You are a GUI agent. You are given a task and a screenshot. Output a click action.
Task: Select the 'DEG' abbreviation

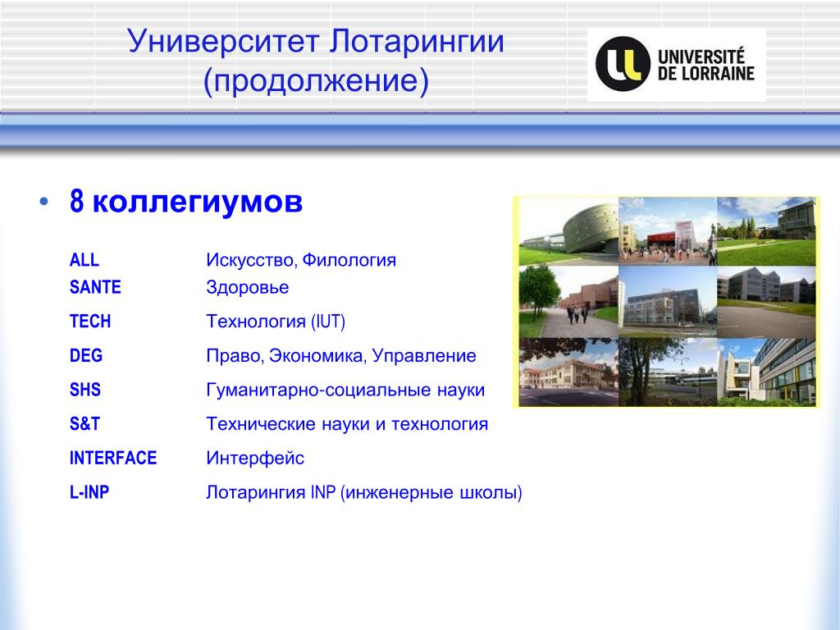point(85,356)
